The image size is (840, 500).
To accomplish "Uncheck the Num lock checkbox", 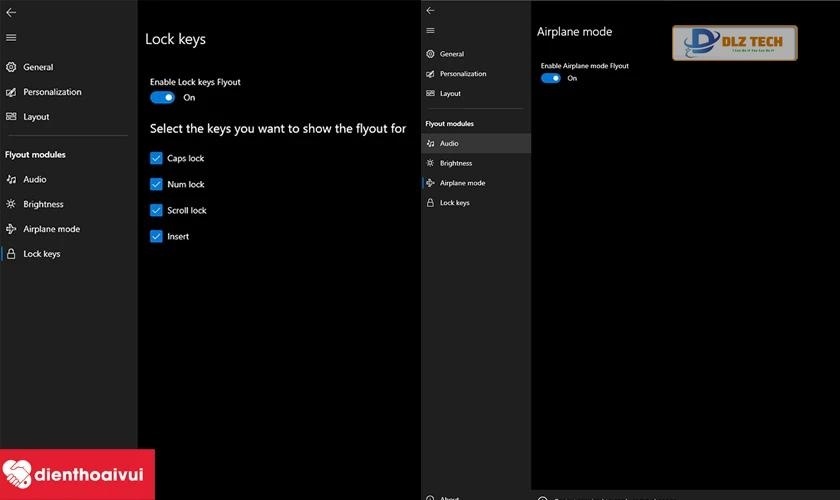I will (156, 184).
